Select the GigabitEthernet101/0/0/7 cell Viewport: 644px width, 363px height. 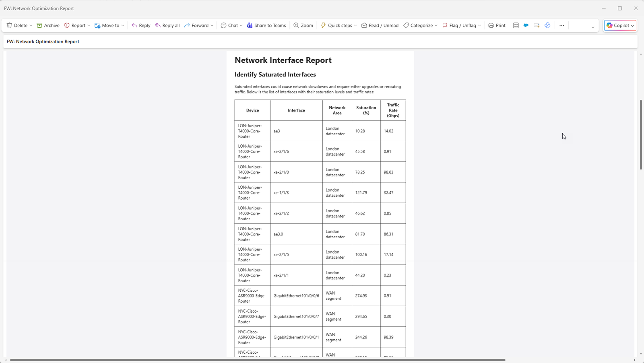pyautogui.click(x=296, y=317)
